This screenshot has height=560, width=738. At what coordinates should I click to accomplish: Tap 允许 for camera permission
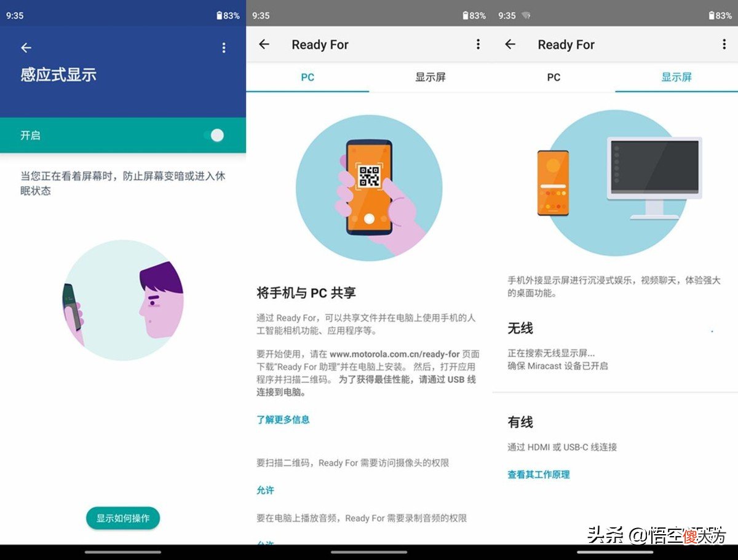coord(266,491)
